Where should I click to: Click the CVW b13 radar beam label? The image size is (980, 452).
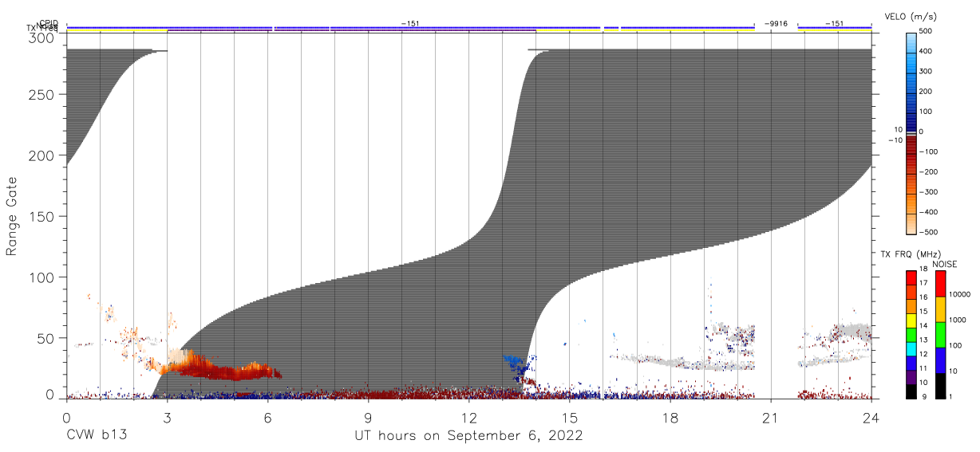click(x=97, y=435)
